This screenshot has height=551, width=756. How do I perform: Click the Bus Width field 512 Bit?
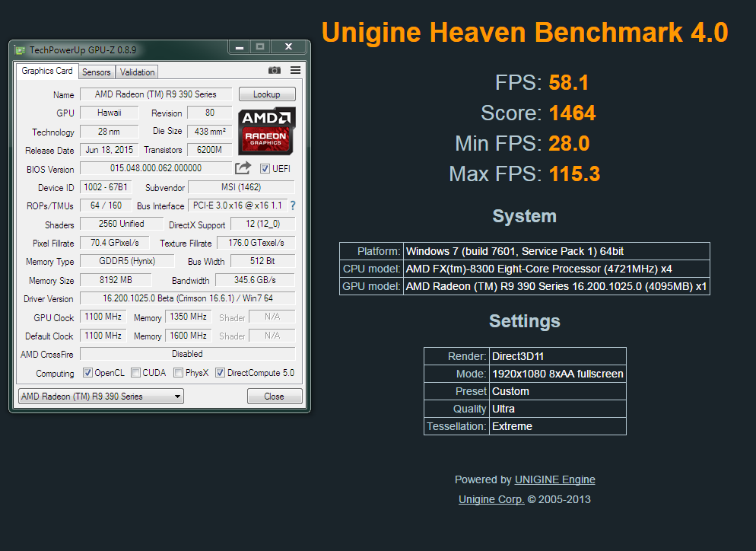pyautogui.click(x=262, y=261)
